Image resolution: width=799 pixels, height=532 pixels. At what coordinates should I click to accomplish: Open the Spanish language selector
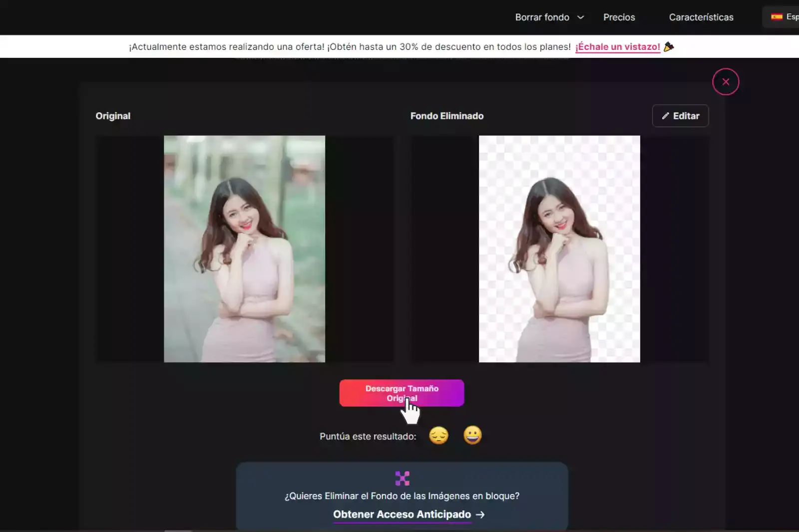[781, 17]
